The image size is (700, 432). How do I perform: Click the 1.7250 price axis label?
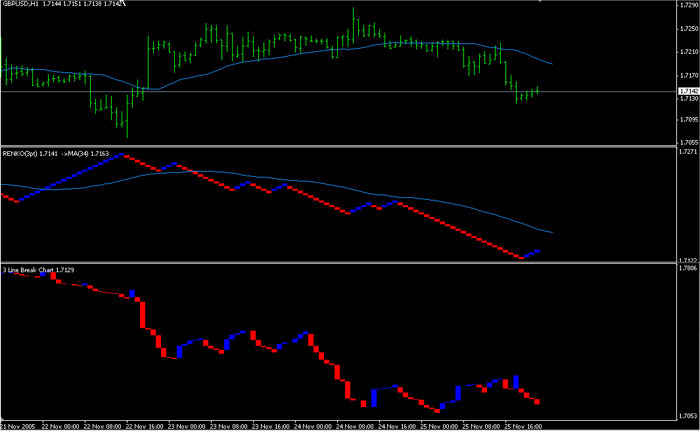click(689, 29)
